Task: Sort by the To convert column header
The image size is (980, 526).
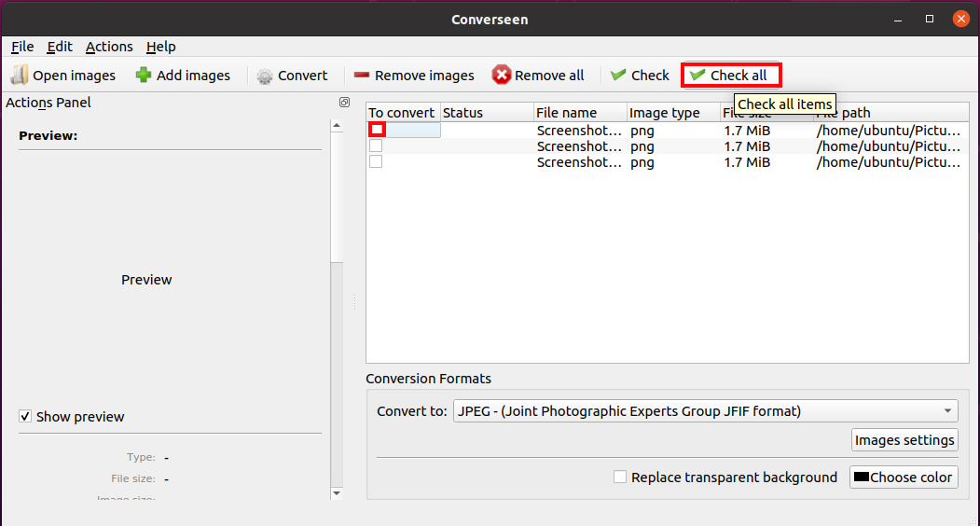Action: (x=403, y=113)
